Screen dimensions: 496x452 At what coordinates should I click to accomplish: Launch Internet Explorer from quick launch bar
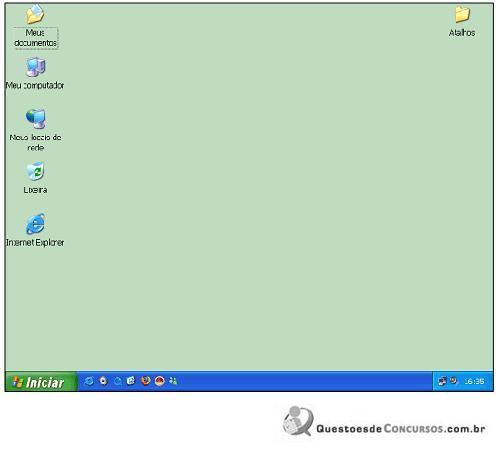click(x=89, y=381)
